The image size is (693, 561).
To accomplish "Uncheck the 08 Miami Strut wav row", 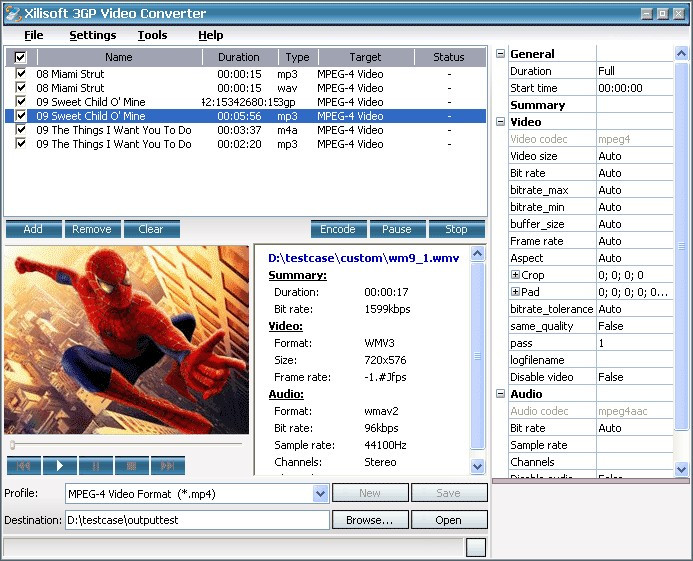I will coord(20,88).
